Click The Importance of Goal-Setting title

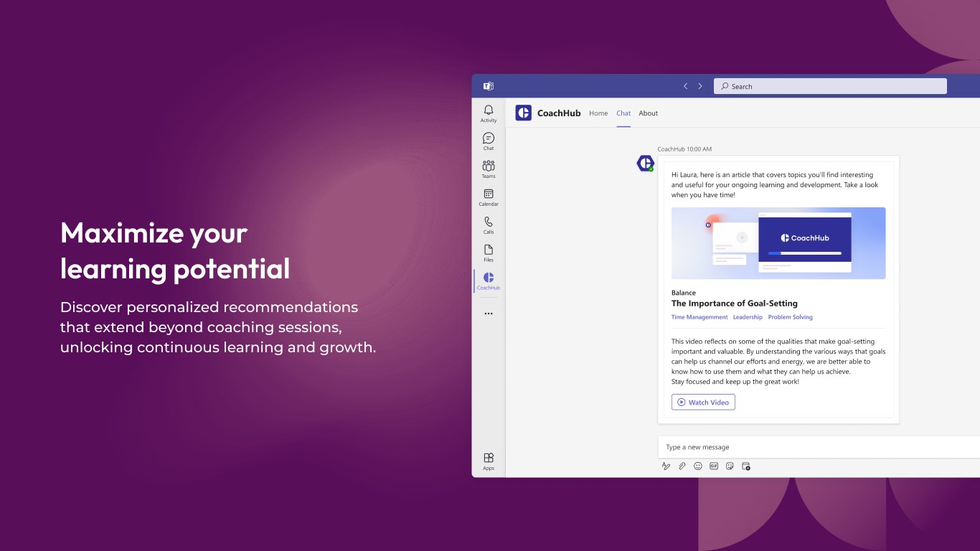coord(735,303)
